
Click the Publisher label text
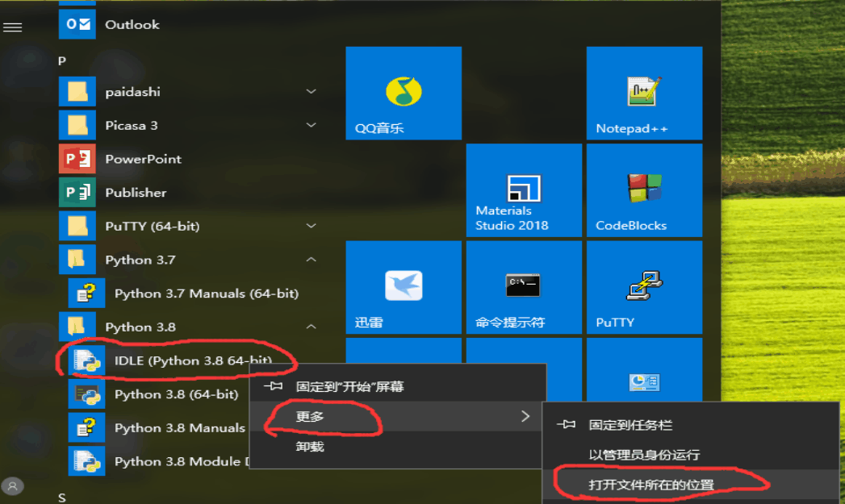click(x=136, y=192)
